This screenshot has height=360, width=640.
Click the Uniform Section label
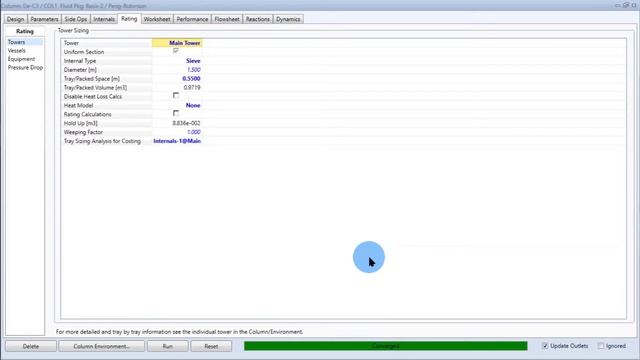84,52
